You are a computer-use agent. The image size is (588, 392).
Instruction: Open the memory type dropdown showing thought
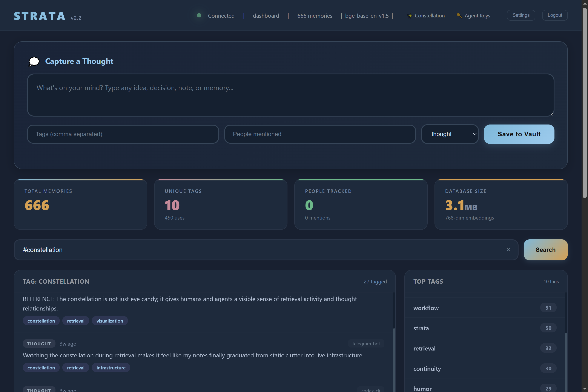pyautogui.click(x=450, y=134)
